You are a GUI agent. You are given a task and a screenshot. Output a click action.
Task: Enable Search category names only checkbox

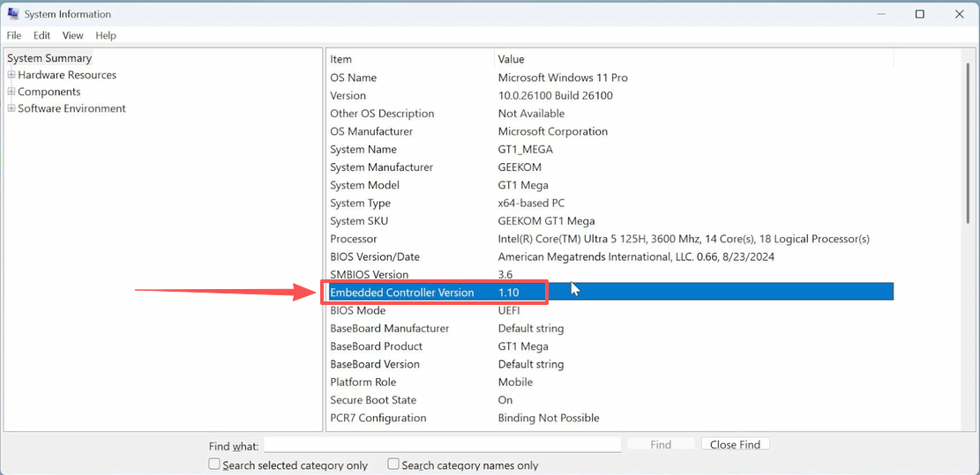(393, 464)
